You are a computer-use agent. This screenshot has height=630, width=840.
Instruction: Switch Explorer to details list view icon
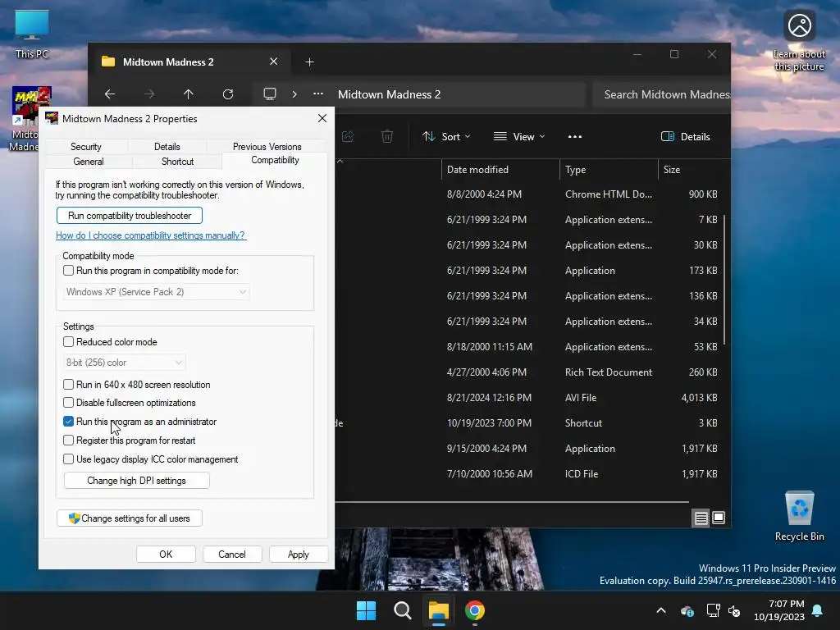[x=701, y=518]
